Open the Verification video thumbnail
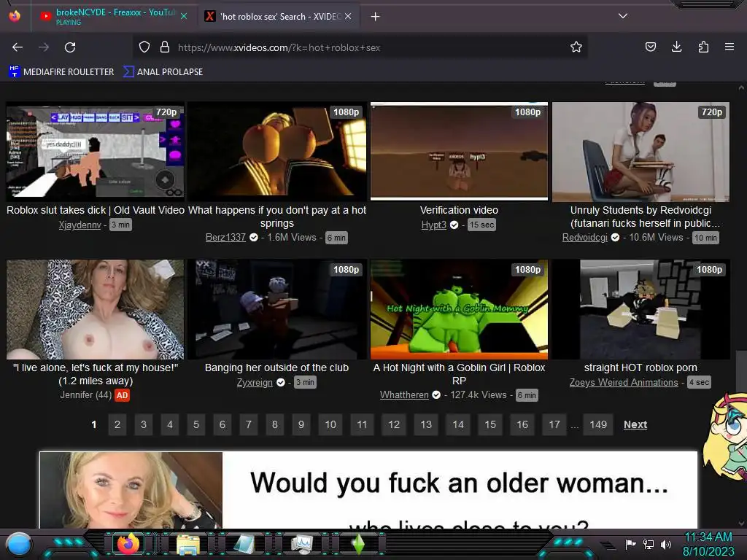This screenshot has height=560, width=747. [459, 152]
